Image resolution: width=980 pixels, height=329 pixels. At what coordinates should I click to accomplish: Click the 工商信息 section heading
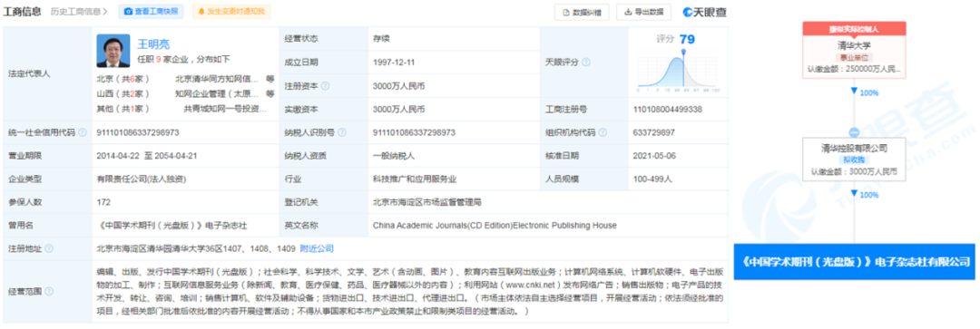click(24, 11)
